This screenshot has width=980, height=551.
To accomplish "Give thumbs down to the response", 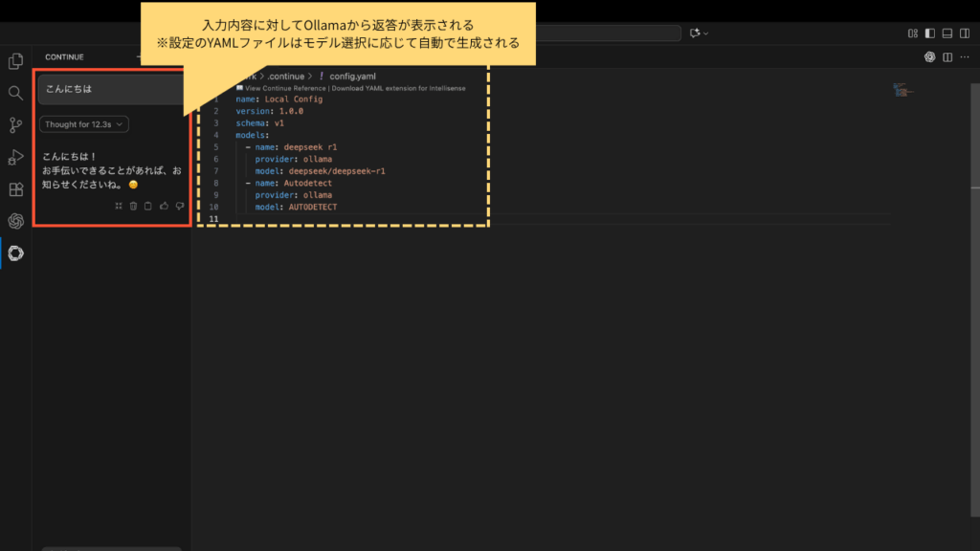I will tap(179, 206).
